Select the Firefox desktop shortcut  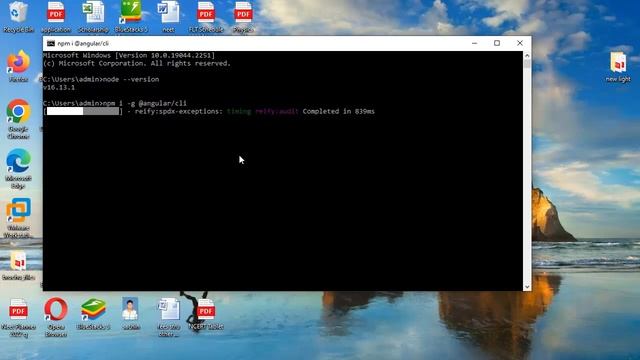coord(18,66)
